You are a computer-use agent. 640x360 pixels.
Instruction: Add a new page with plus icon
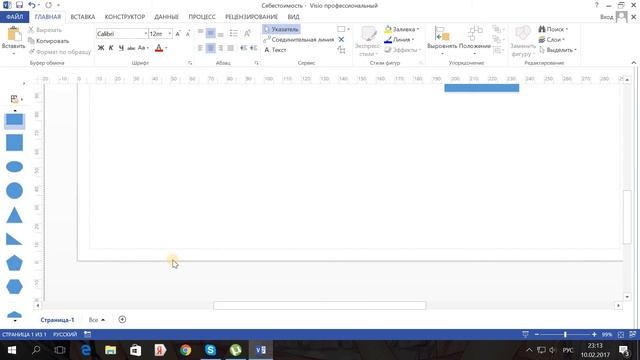pyautogui.click(x=122, y=320)
